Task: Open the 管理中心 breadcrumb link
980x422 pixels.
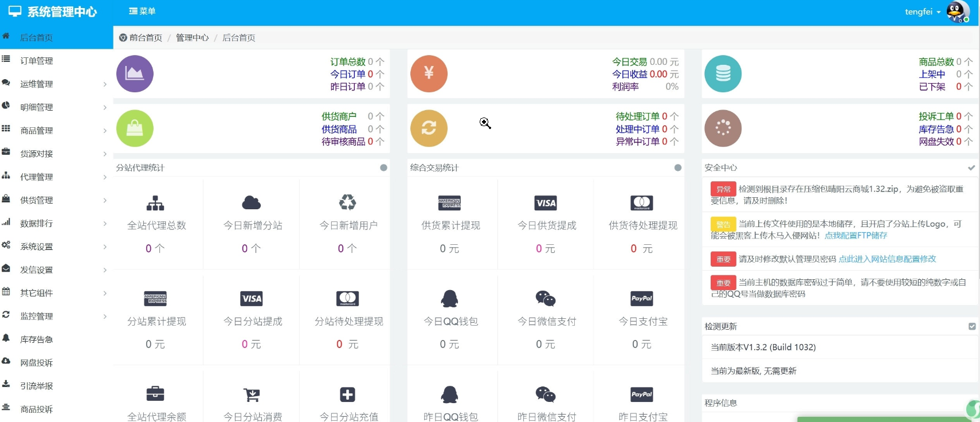Action: [192, 38]
